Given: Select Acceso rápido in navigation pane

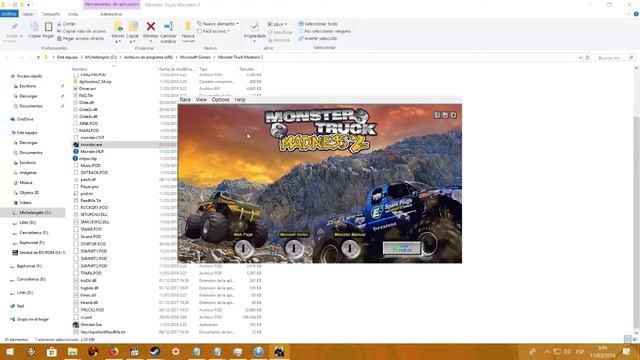Looking at the screenshot, I should click(x=29, y=76).
